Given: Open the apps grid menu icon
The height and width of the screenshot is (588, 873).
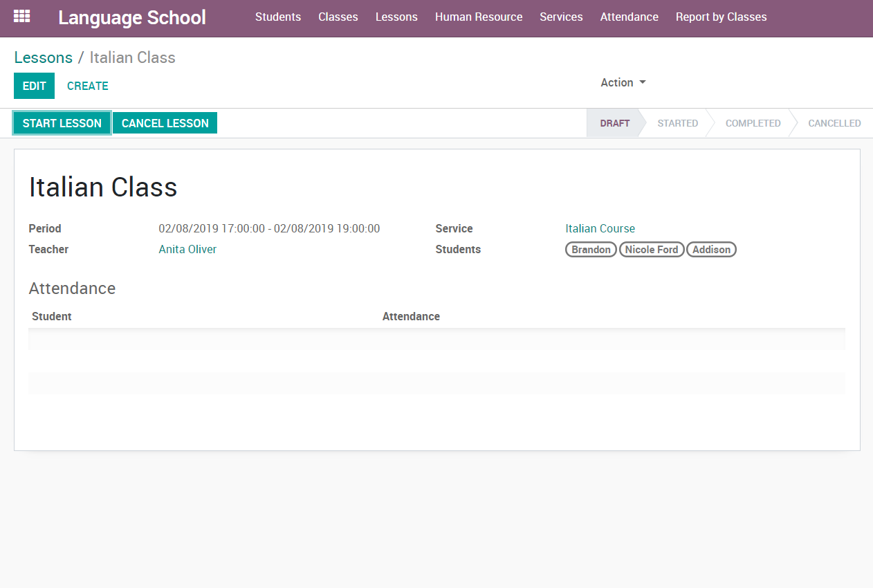Looking at the screenshot, I should coord(22,17).
